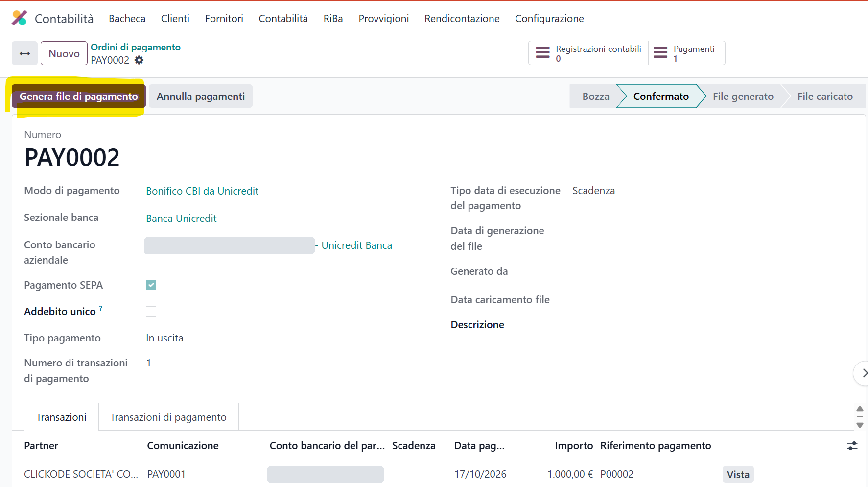Open Registrazioni contabili stat button
This screenshot has height=487, width=868.
click(588, 53)
